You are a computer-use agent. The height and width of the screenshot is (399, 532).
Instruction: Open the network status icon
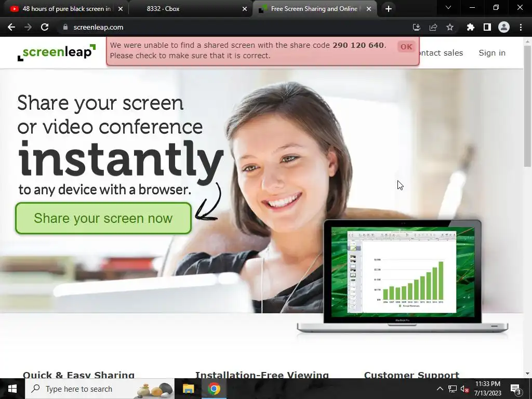click(453, 389)
